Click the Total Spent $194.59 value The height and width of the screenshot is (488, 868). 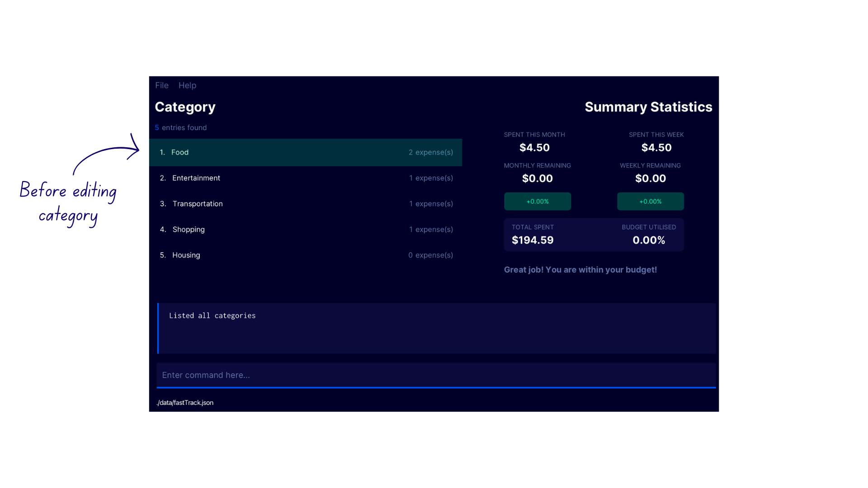[533, 240]
